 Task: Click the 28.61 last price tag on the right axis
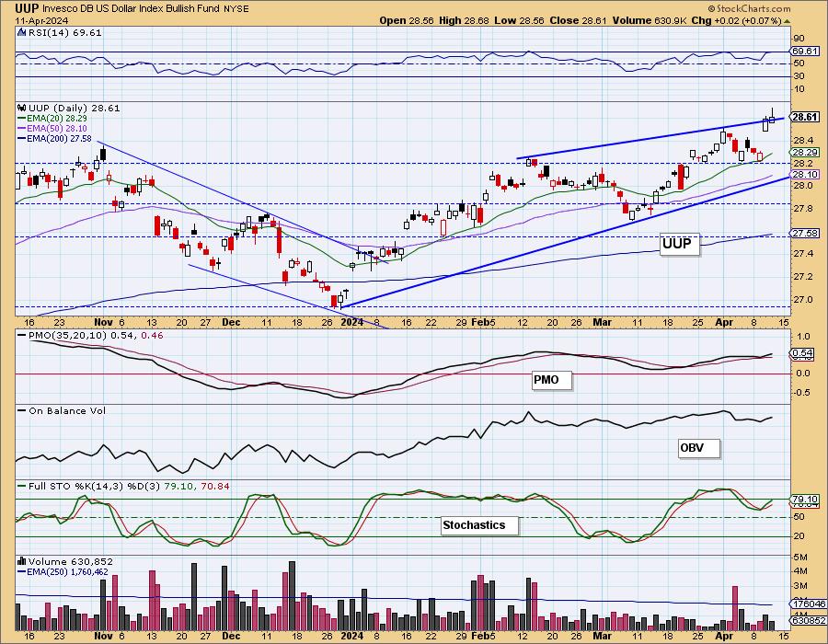coord(805,117)
